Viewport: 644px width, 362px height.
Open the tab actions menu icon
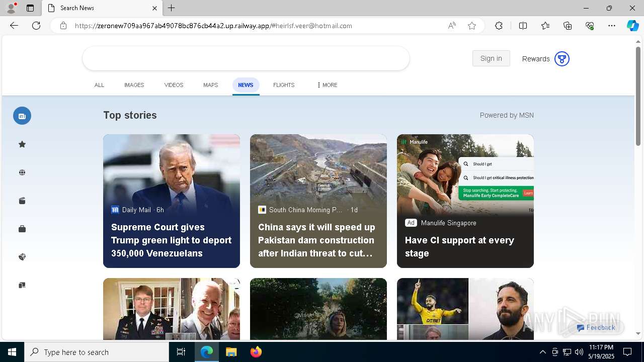[x=30, y=8]
